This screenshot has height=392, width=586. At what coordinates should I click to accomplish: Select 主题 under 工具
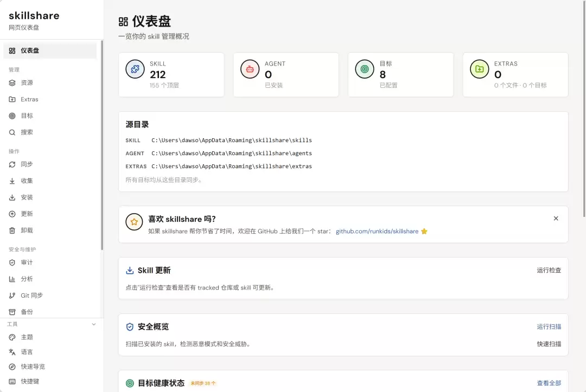pos(50,337)
